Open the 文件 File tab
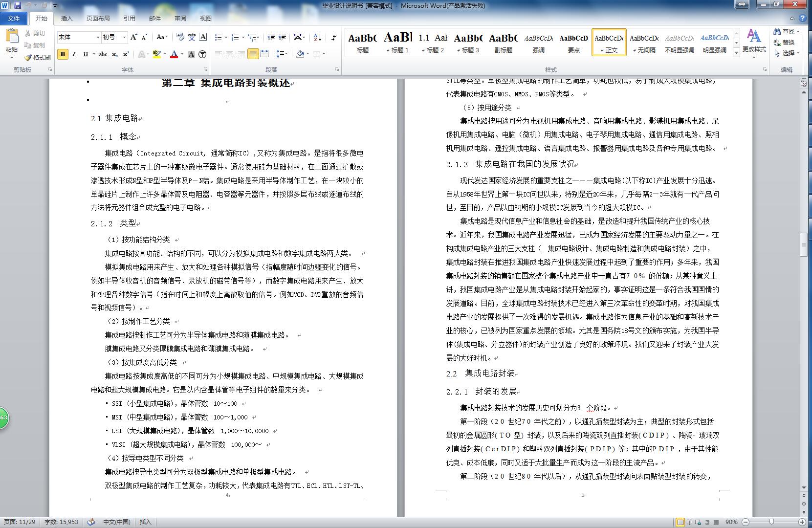Viewport: 812px width, 528px height. click(x=14, y=18)
